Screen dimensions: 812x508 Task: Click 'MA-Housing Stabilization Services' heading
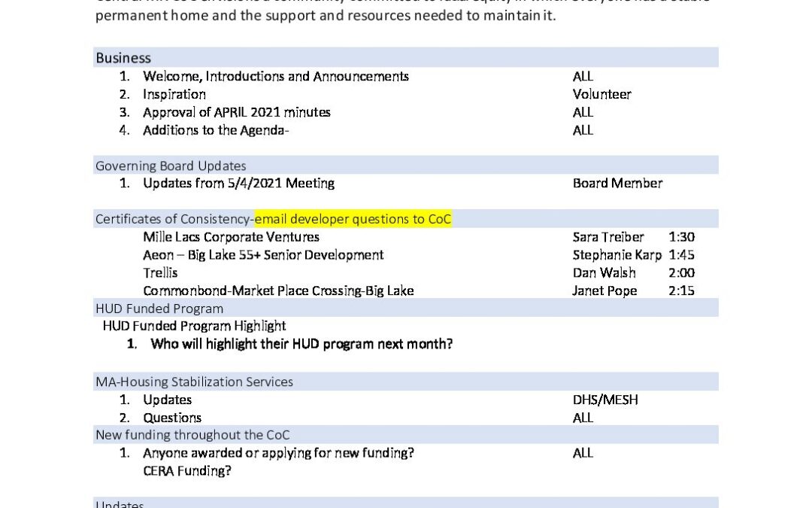(194, 382)
